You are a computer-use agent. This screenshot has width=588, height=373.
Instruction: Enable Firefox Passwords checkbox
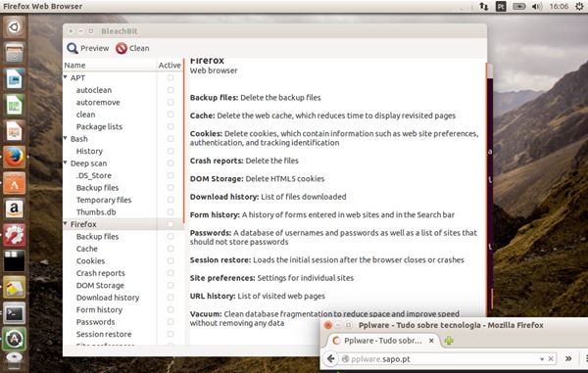coord(171,322)
